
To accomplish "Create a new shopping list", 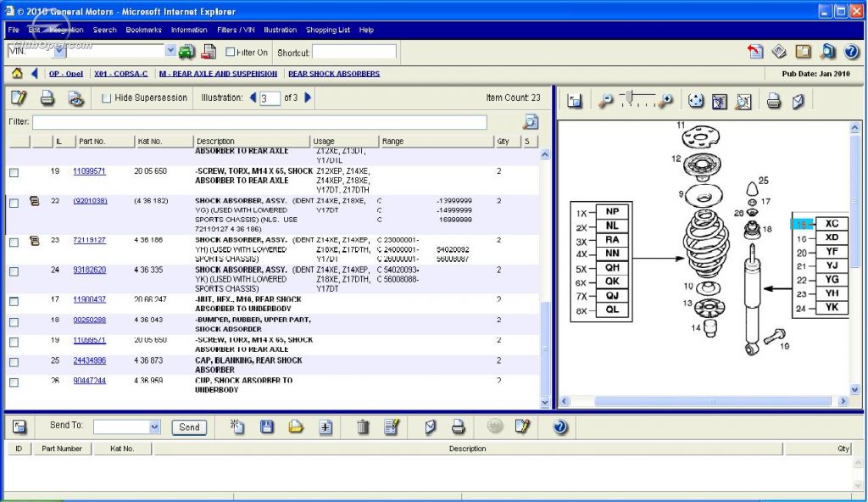I will click(x=237, y=426).
